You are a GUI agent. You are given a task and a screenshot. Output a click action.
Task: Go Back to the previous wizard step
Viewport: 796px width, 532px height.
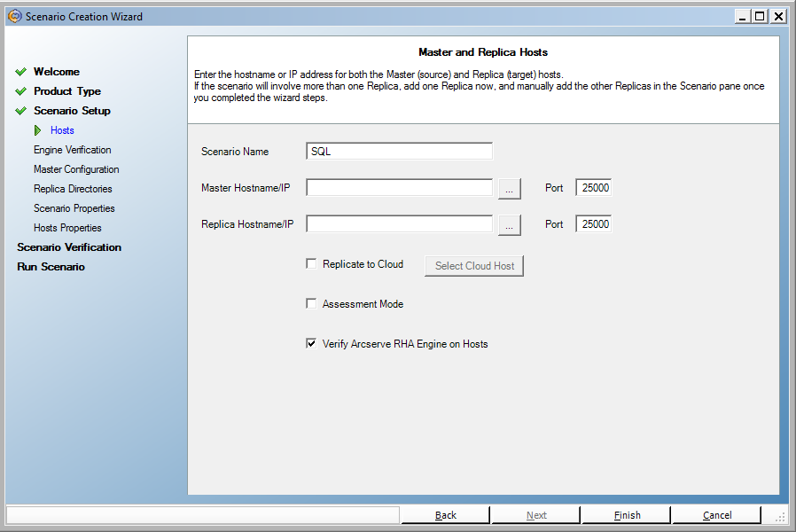[x=445, y=515]
